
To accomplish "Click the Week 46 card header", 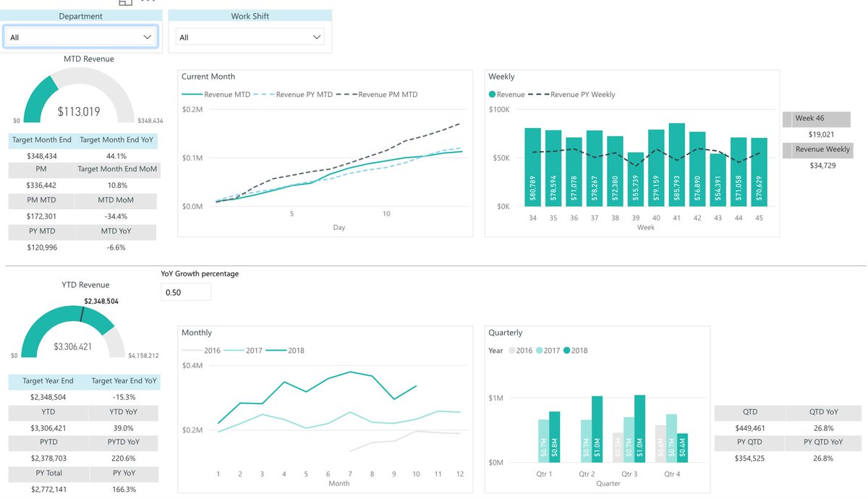I will 817,119.
